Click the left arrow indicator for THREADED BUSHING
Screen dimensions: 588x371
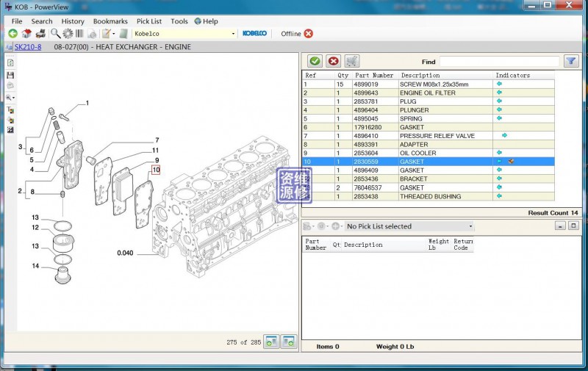499,196
